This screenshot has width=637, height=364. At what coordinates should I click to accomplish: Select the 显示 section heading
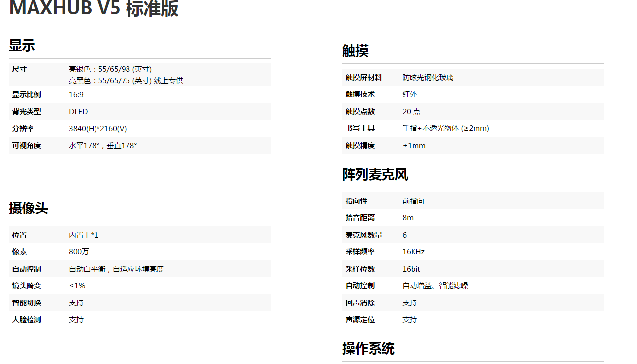pyautogui.click(x=22, y=46)
